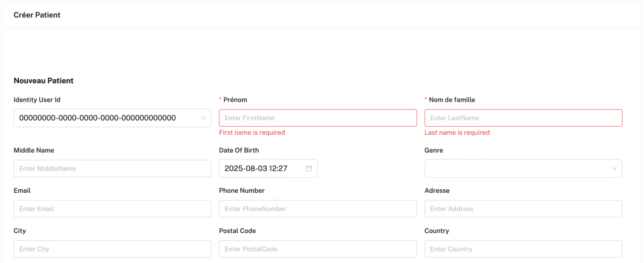This screenshot has height=263, width=644.
Task: Click the Créer Patient page title
Action: tap(37, 15)
